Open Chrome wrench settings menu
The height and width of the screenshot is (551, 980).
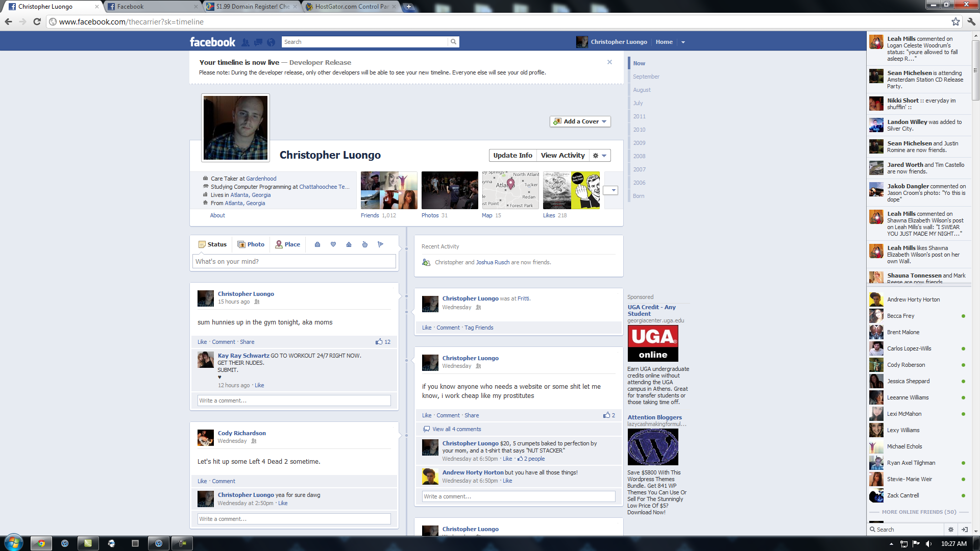971,21
